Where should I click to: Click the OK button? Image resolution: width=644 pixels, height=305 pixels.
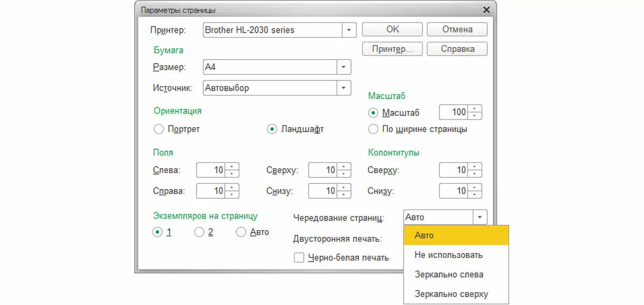coord(392,29)
